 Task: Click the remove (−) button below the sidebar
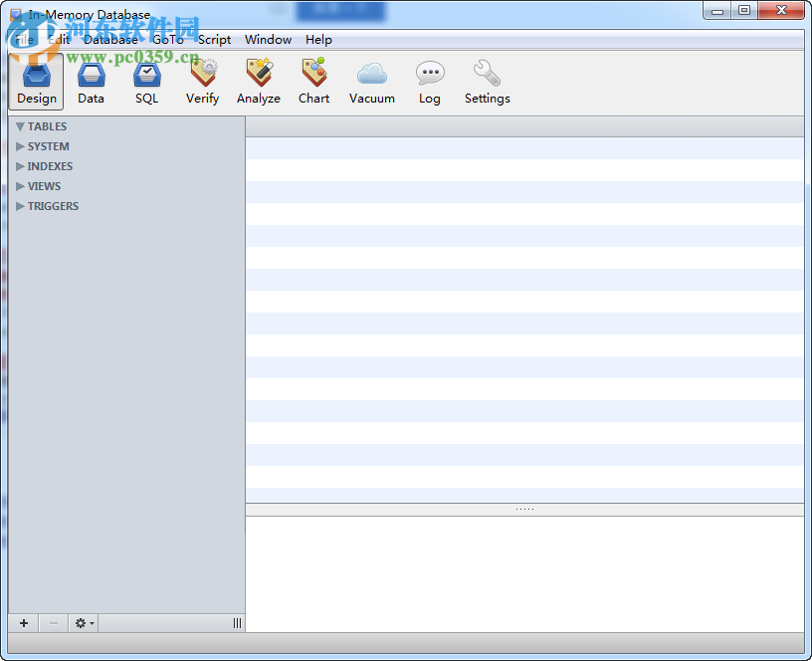(53, 622)
